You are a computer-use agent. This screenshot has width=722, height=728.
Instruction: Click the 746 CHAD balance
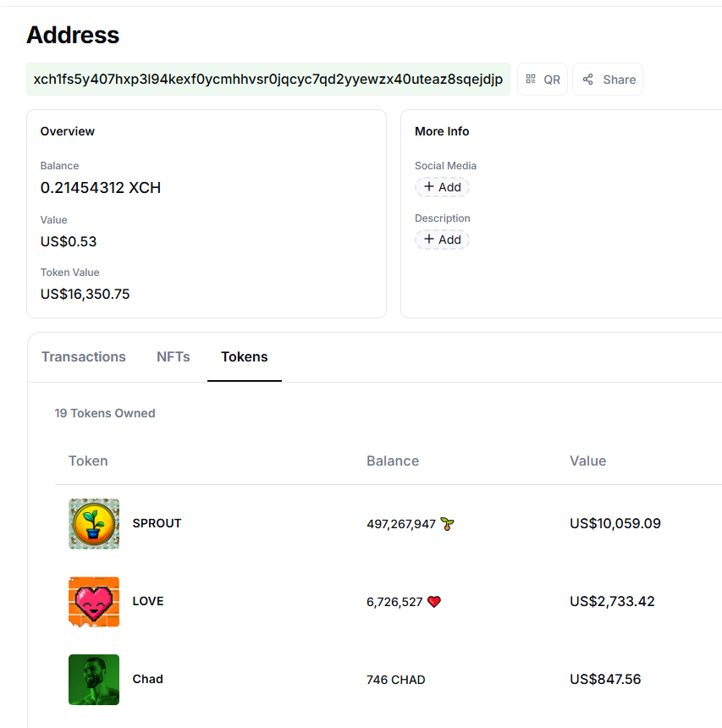pyautogui.click(x=395, y=681)
